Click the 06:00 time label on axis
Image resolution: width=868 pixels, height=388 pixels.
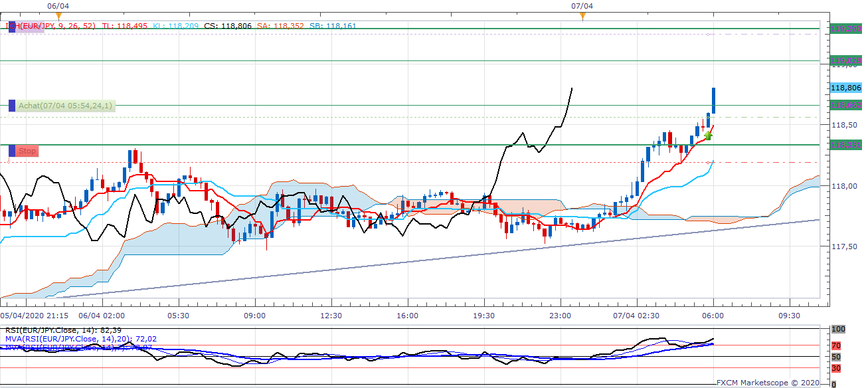pos(713,316)
